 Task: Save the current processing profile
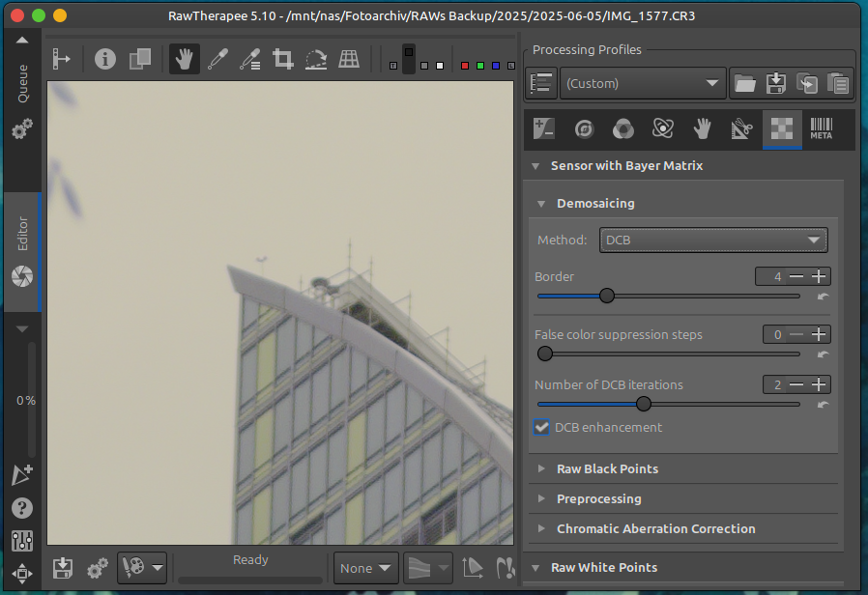776,83
